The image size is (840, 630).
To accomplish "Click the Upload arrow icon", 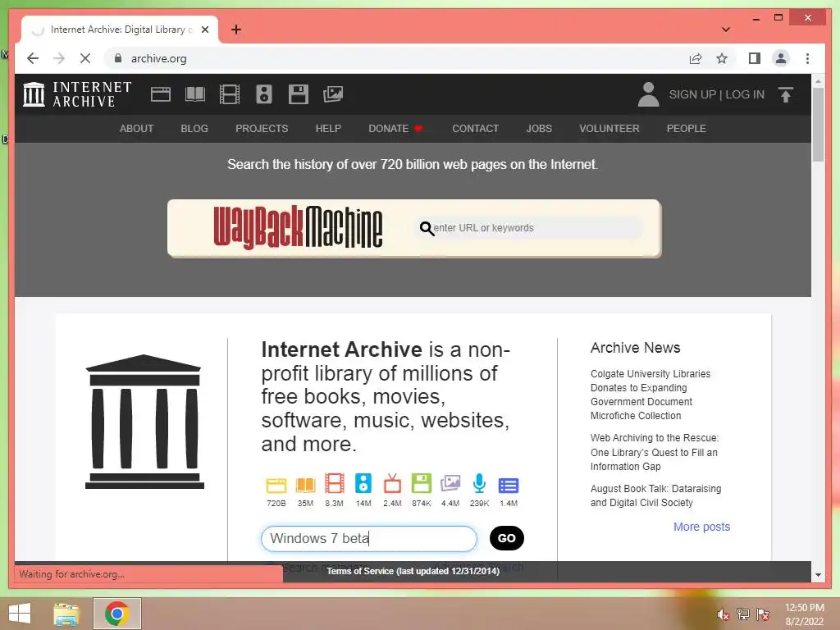I will tap(786, 94).
